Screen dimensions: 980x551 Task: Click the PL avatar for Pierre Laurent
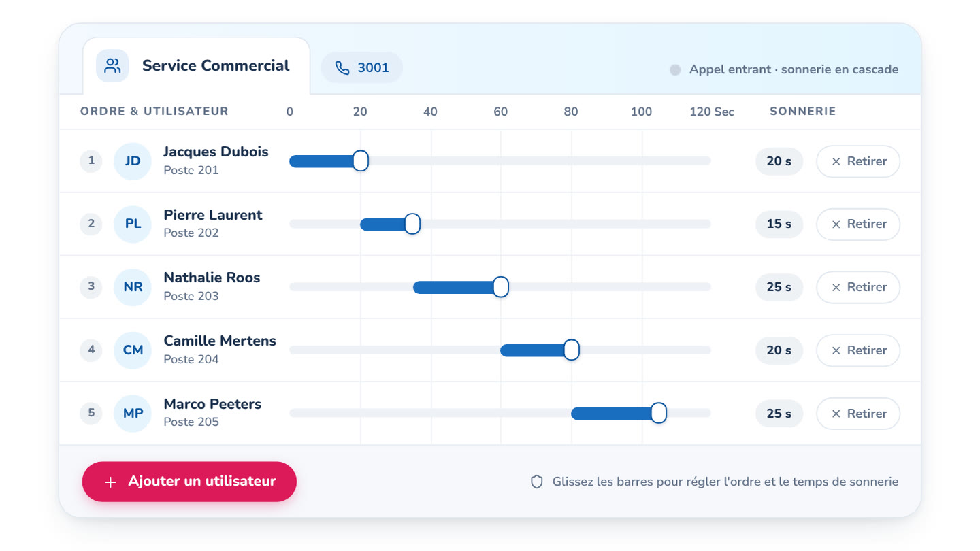(x=133, y=224)
